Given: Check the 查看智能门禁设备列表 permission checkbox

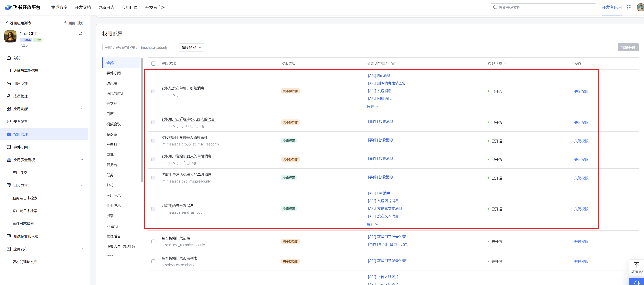Looking at the screenshot, I should point(154,261).
